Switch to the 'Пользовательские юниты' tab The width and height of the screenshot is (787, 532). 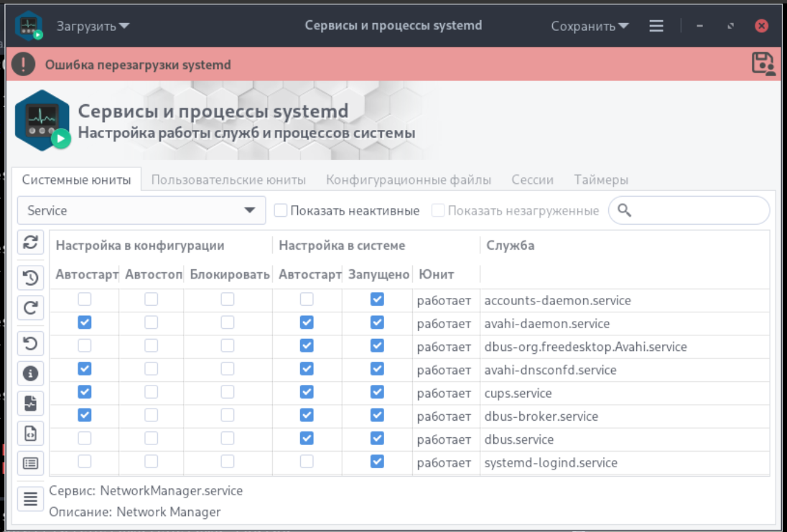[228, 179]
